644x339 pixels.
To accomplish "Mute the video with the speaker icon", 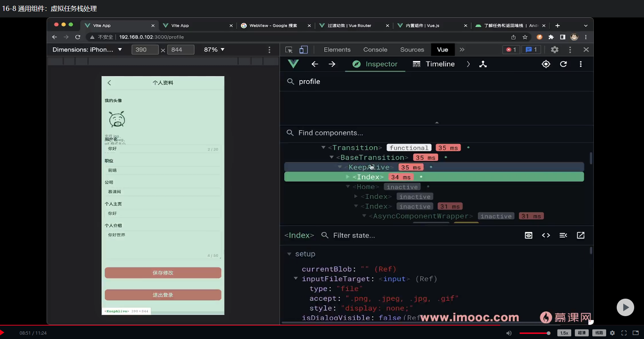I will coord(509,333).
